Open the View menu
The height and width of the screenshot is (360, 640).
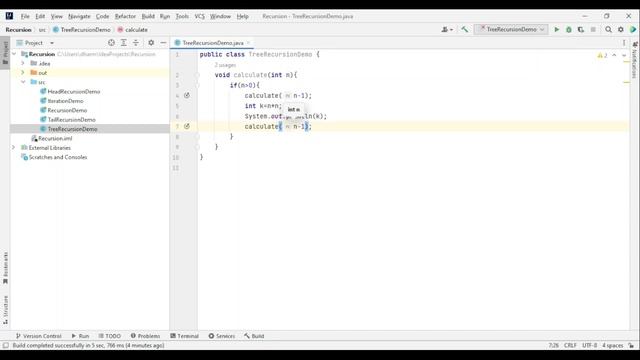click(56, 16)
